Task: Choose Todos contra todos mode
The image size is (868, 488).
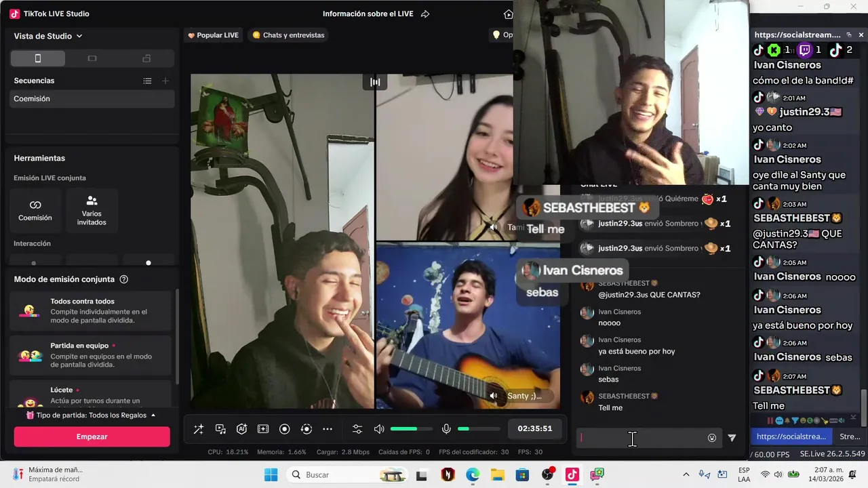Action: (92, 311)
